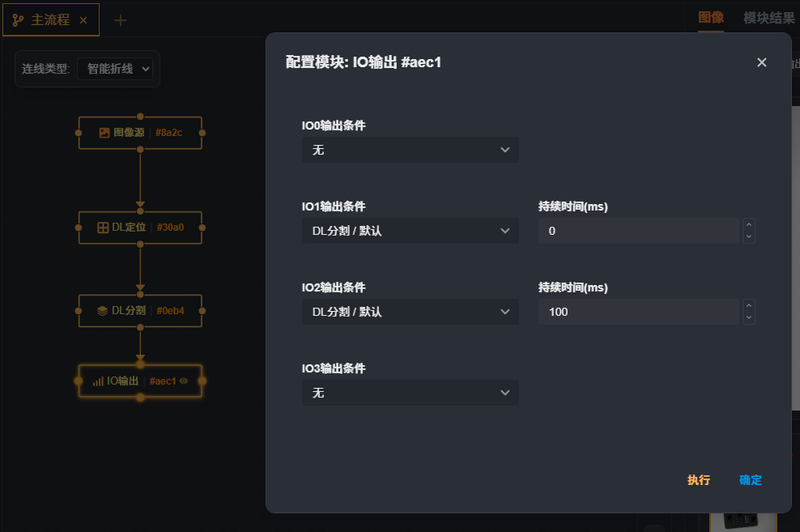Click the DL分割 layers icon
This screenshot has width=800, height=532.
coord(102,310)
